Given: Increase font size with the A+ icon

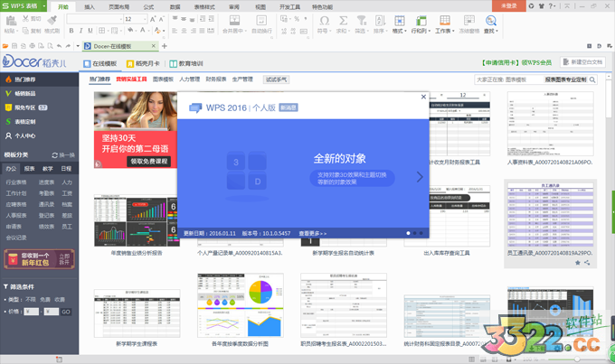Looking at the screenshot, I should 153,19.
